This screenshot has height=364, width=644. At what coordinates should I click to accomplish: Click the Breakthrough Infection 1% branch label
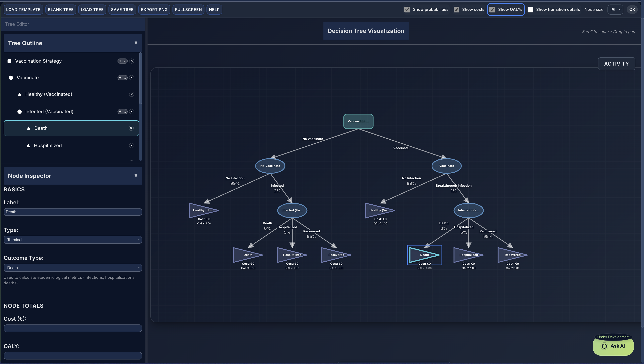tap(453, 188)
